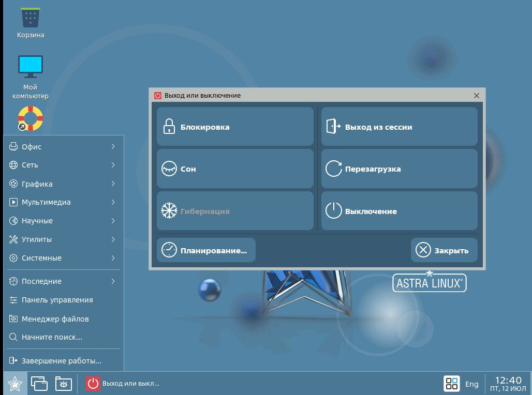Click the folder-with-eye icon in the taskbar
This screenshot has height=395, width=532.
coord(63,383)
